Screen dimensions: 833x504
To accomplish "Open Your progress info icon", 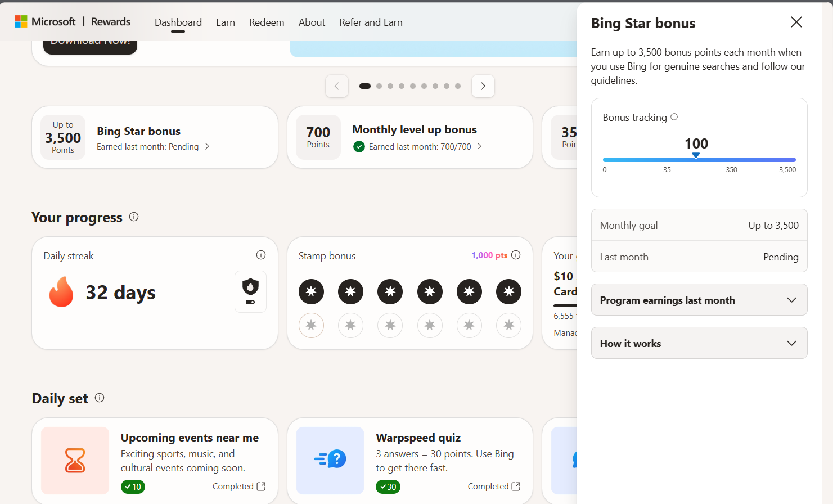I will 134,217.
